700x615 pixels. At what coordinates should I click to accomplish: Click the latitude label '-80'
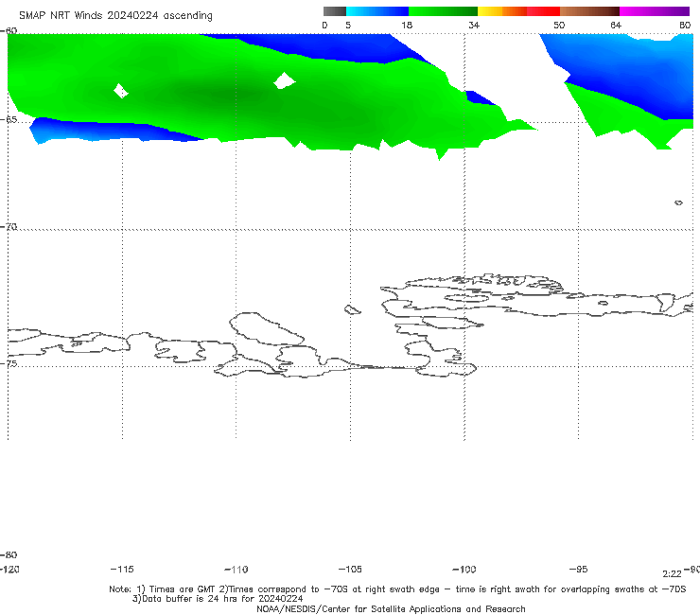point(9,554)
